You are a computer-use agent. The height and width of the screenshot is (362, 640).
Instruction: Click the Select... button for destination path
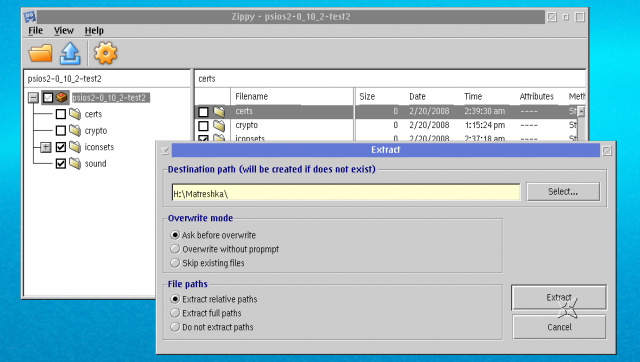[x=563, y=191]
